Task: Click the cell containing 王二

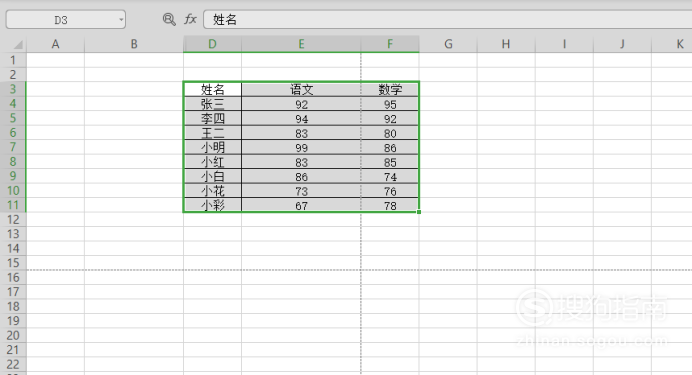Action: coord(213,133)
